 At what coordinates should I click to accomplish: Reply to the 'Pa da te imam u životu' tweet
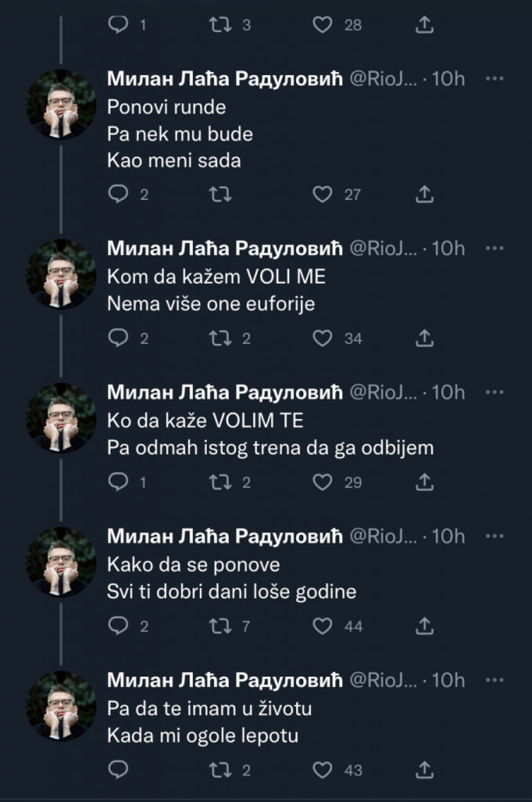pyautogui.click(x=119, y=770)
